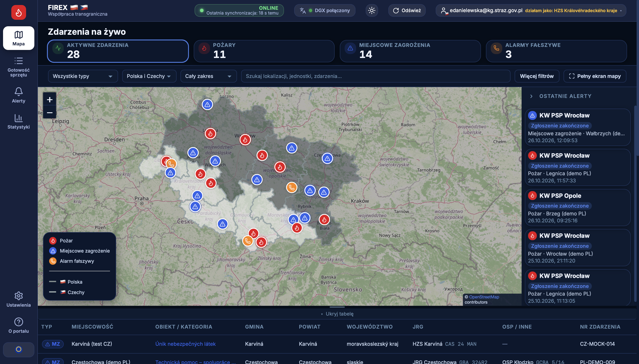Image resolution: width=639 pixels, height=364 pixels.
Task: Click the Więcej filtrów button
Action: coord(537,76)
